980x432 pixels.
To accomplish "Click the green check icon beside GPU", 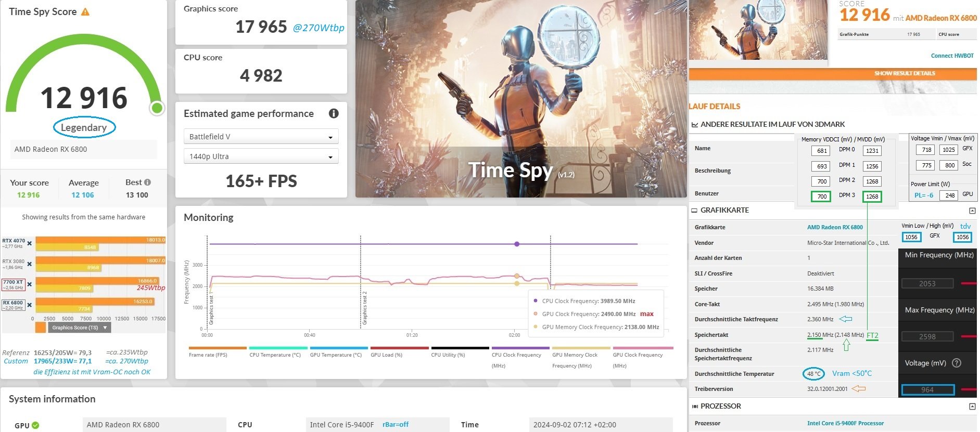I will 35,425.
